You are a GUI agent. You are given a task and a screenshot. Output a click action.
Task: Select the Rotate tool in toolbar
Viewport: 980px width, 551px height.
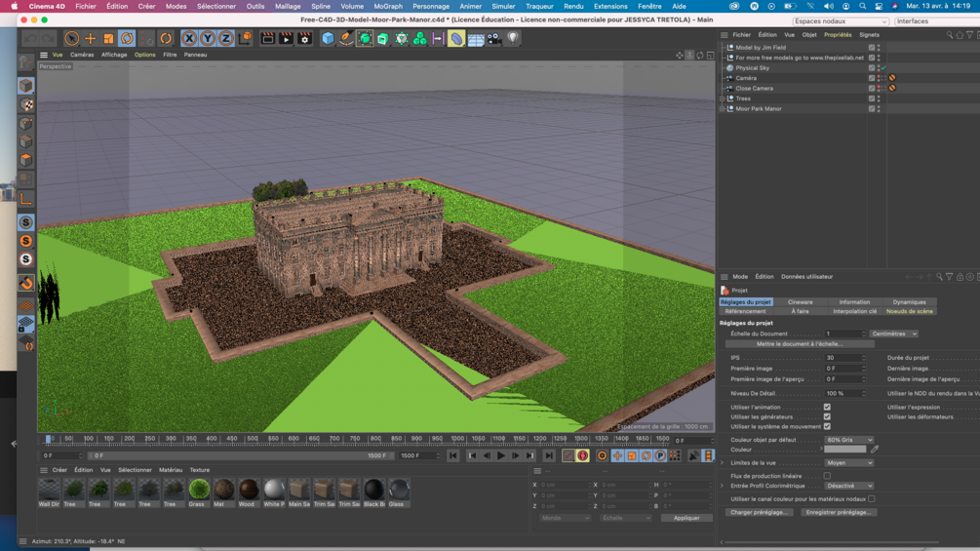[127, 39]
